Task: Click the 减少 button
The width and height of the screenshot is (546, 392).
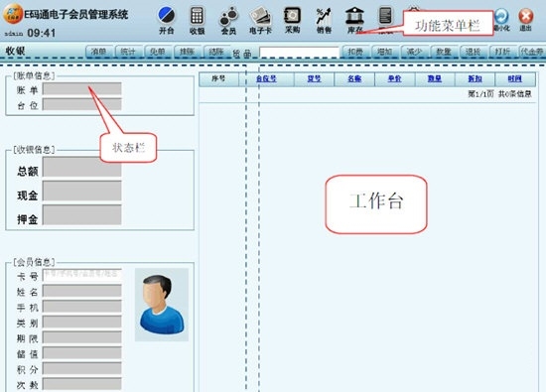Action: [414, 52]
